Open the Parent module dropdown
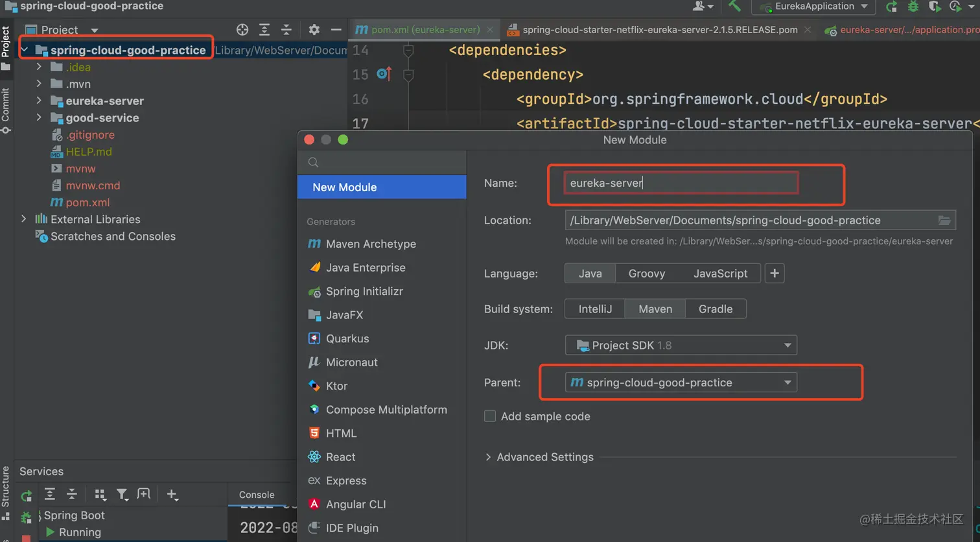 point(681,383)
